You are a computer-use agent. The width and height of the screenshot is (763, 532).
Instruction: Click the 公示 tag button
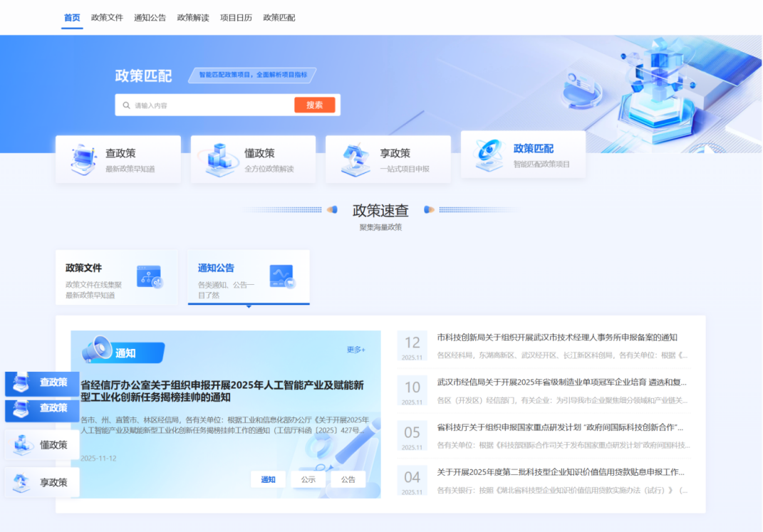[308, 479]
